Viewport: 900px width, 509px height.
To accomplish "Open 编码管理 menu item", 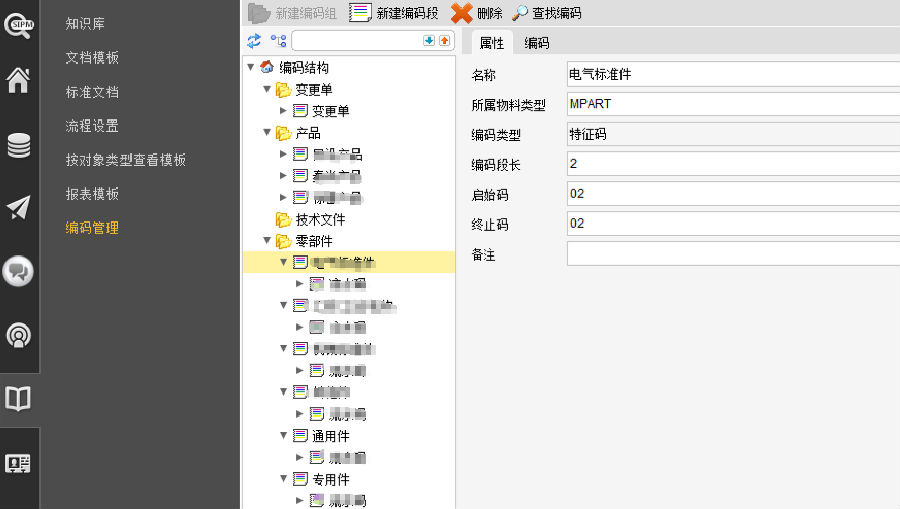I will (92, 228).
